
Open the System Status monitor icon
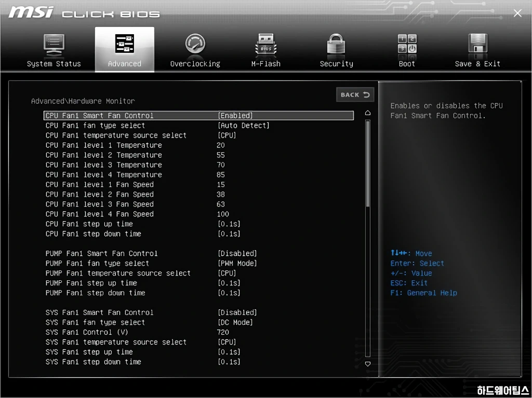(x=54, y=45)
